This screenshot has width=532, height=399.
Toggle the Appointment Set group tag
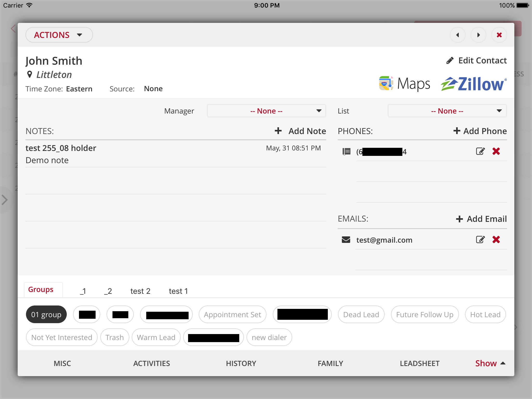pyautogui.click(x=232, y=314)
